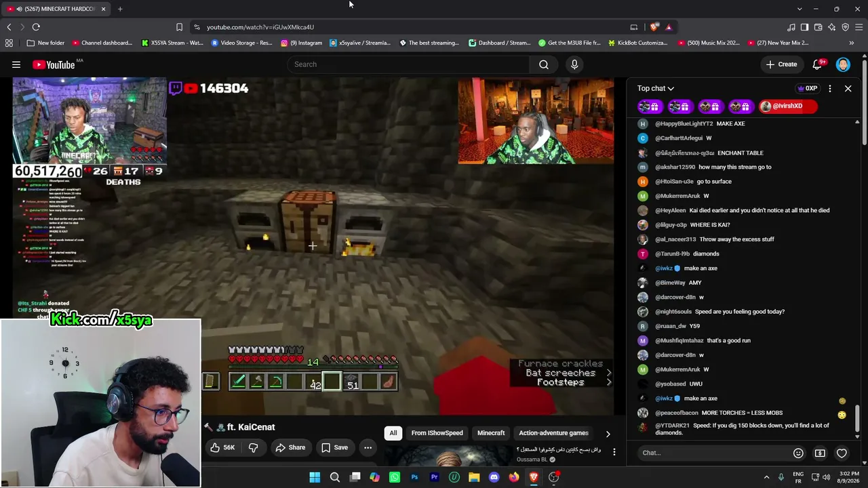Open Photoshop from the taskbar
This screenshot has width=868, height=488.
tap(414, 477)
